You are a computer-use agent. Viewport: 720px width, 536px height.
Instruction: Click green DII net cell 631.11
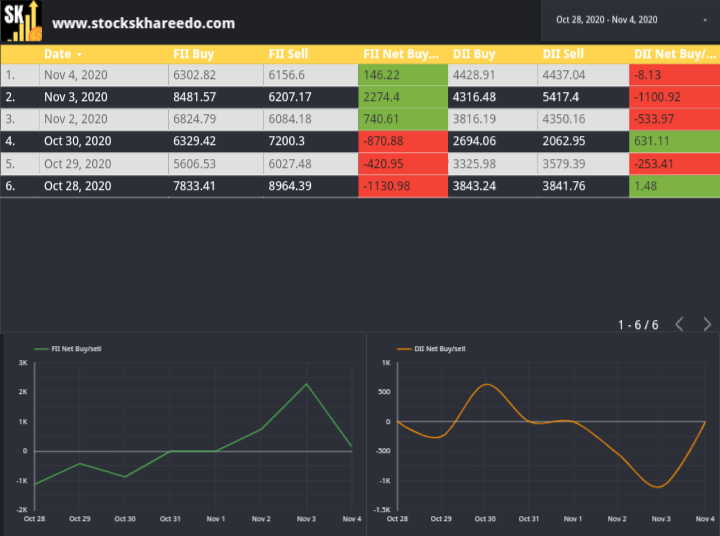point(675,141)
